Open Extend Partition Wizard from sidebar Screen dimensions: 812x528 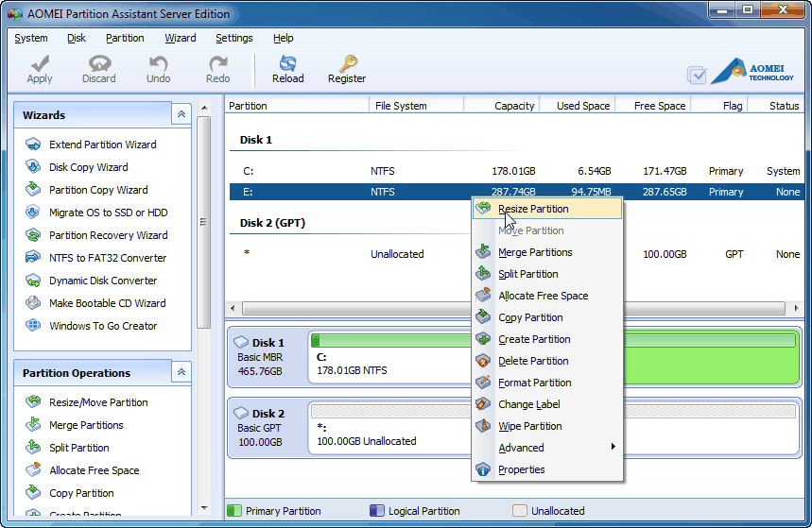(x=102, y=145)
